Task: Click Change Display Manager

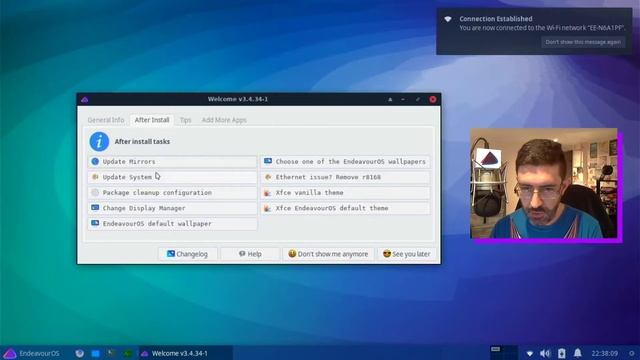Action: [172, 208]
